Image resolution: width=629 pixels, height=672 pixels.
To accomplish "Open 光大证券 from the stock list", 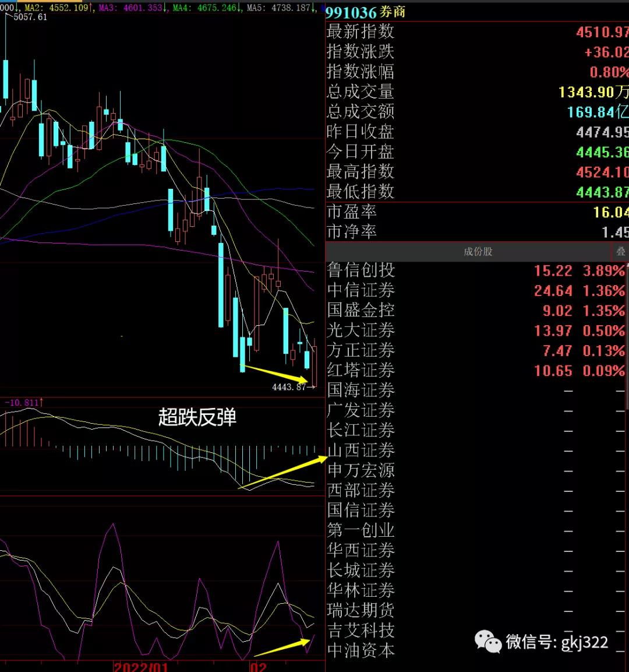I will tap(361, 330).
